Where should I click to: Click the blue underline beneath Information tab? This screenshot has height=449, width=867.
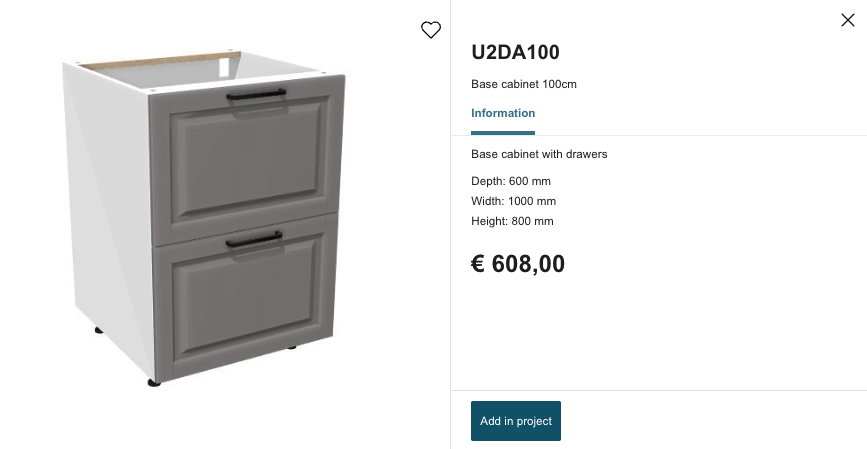coord(503,133)
